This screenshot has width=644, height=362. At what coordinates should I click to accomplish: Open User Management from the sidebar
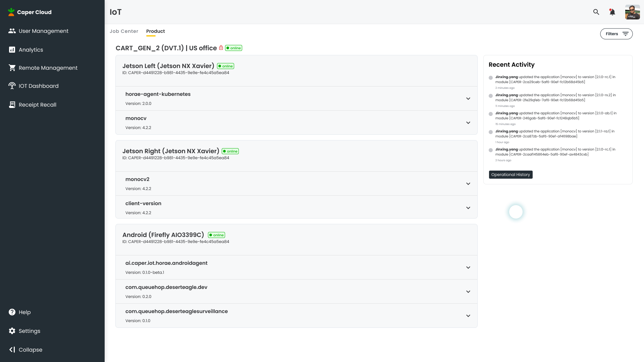tap(43, 31)
